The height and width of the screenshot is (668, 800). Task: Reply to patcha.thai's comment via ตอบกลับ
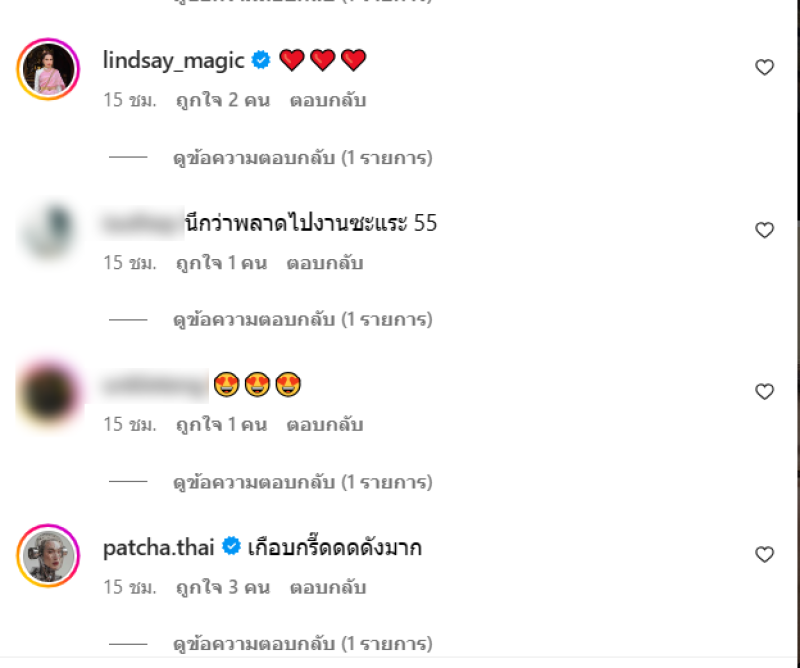tap(328, 587)
